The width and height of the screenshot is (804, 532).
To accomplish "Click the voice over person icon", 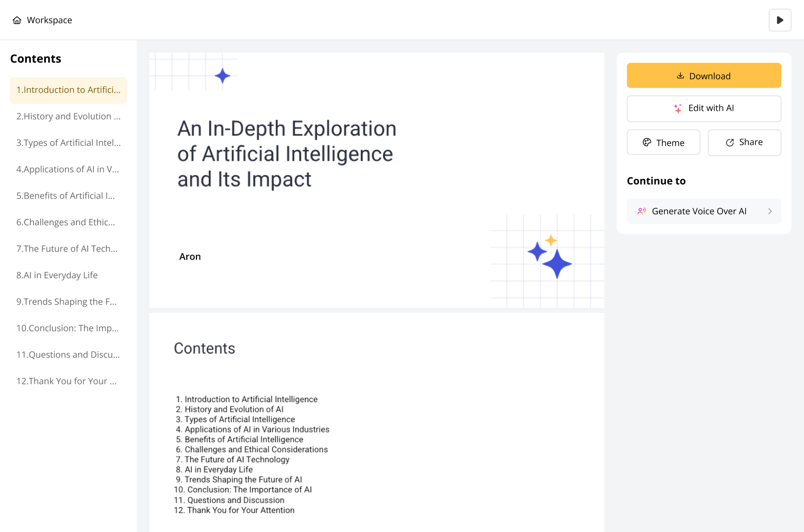I will point(642,211).
